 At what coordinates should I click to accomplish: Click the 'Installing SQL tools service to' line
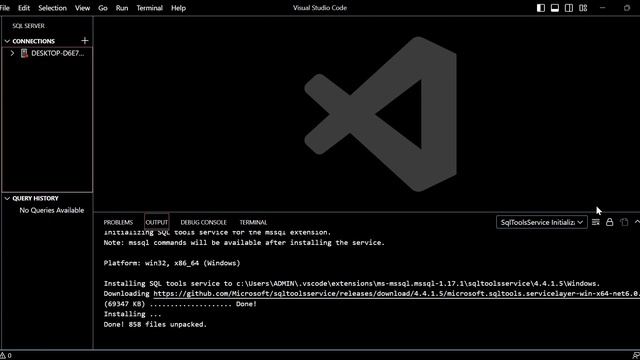(352, 283)
